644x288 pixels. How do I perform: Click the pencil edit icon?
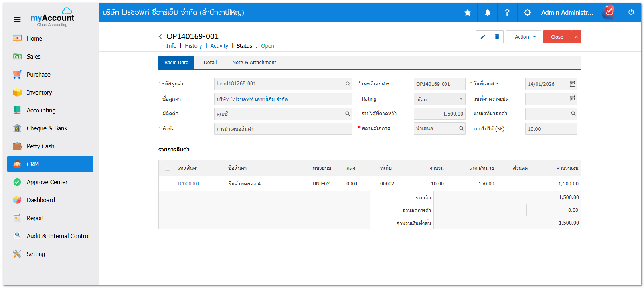tap(483, 37)
